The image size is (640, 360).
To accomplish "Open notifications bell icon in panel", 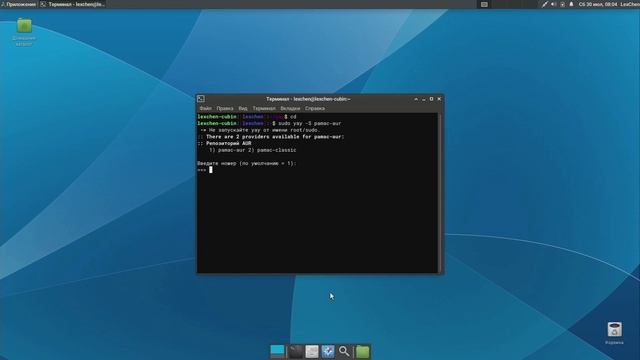I will point(571,4).
